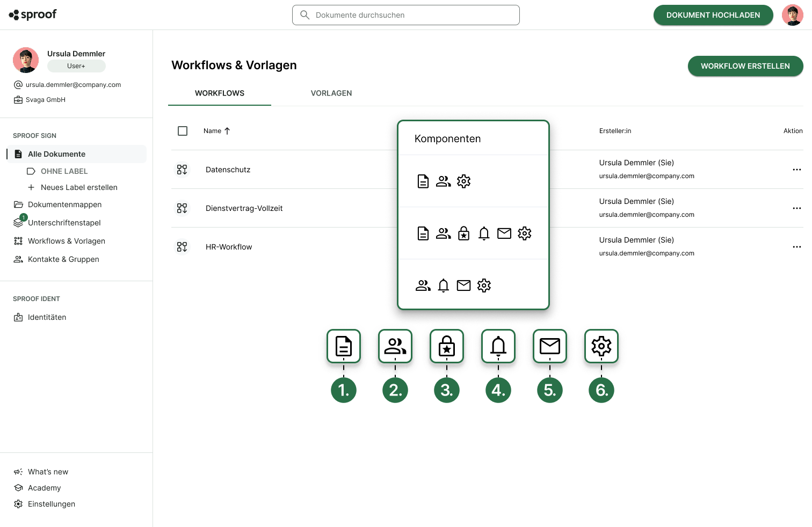
Task: Focus the Dokumente durchsuchen search field
Action: (x=406, y=15)
